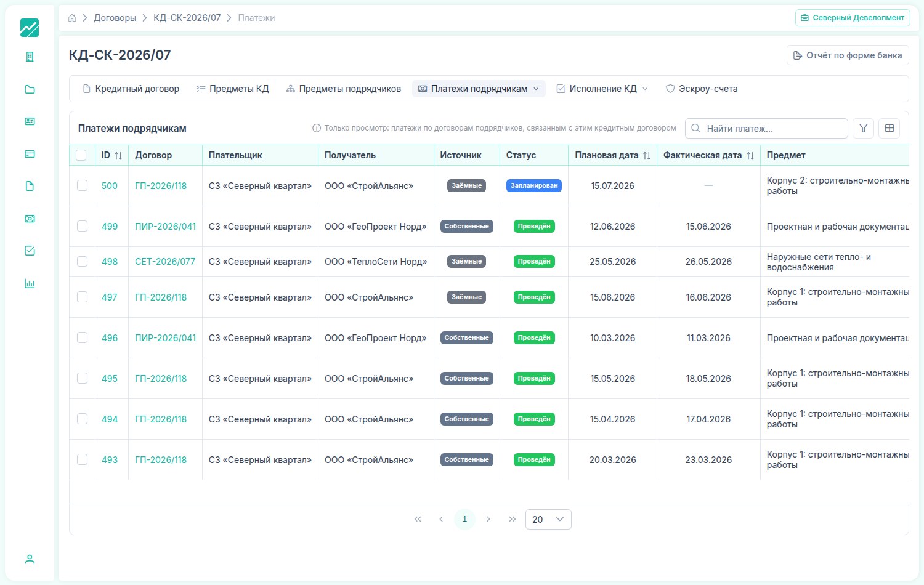Check the box for payment 498

[82, 261]
